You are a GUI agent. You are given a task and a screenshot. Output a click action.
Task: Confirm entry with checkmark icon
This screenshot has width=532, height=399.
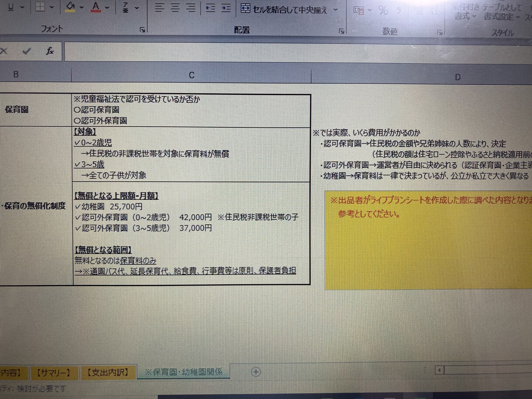(x=27, y=51)
